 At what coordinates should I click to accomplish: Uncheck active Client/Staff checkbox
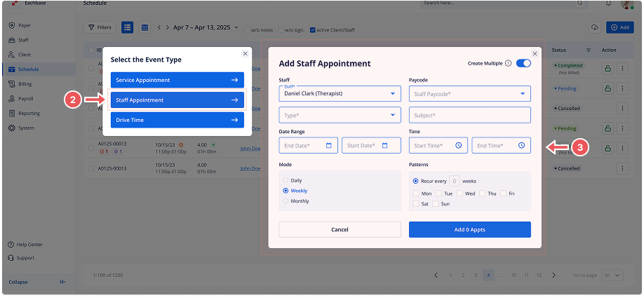coord(313,30)
